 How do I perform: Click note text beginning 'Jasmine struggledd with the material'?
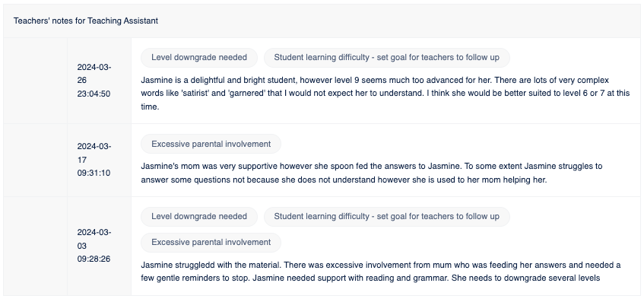click(381, 272)
